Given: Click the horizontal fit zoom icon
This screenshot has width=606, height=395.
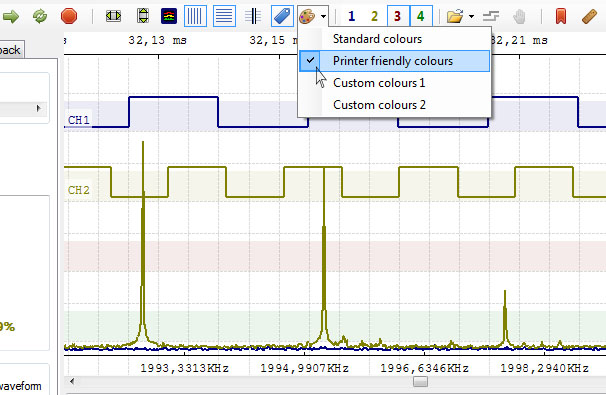Looking at the screenshot, I should tap(113, 16).
